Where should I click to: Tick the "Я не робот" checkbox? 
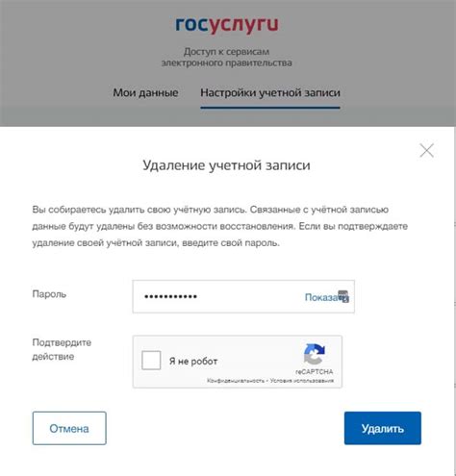151,361
